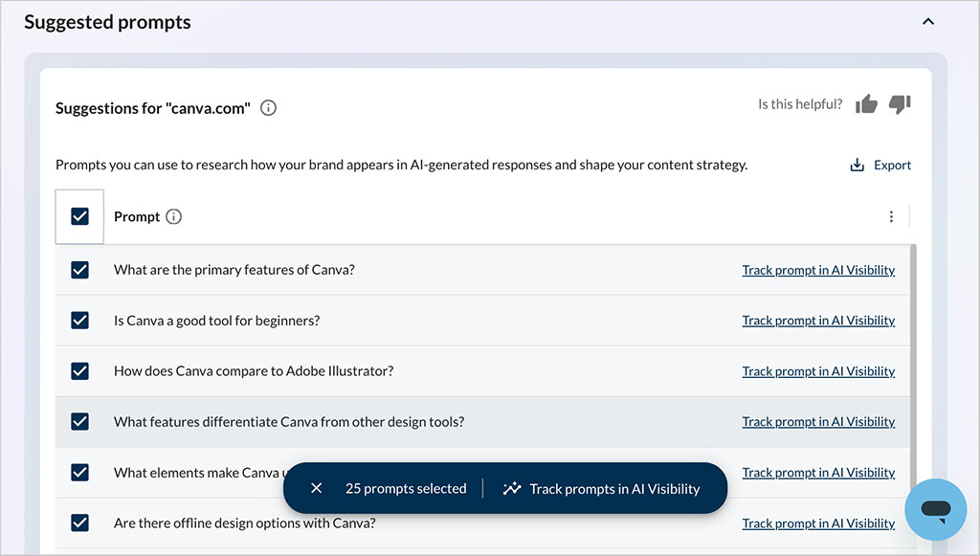Viewport: 980px width, 556px height.
Task: Uncheck "What elements make Canva" row checkbox
Action: click(x=79, y=473)
